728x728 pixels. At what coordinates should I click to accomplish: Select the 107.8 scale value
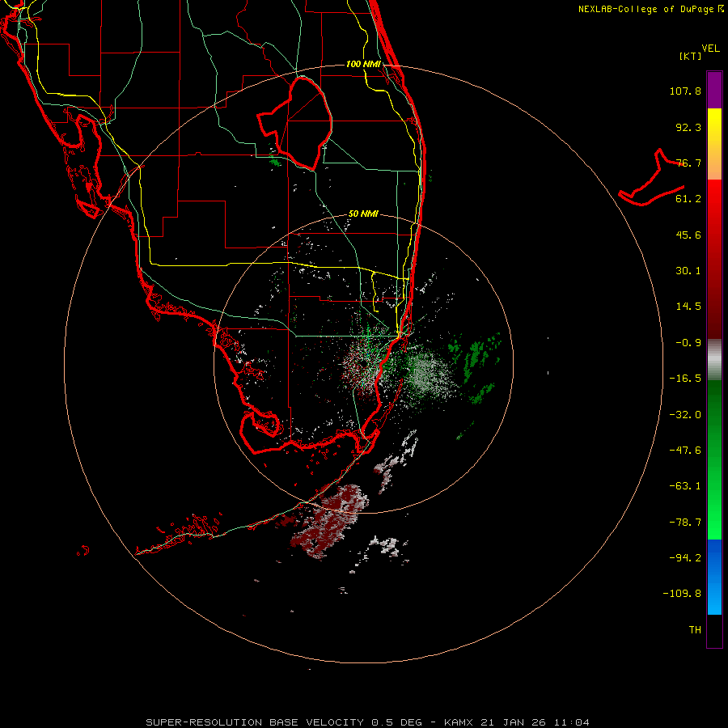tap(685, 91)
